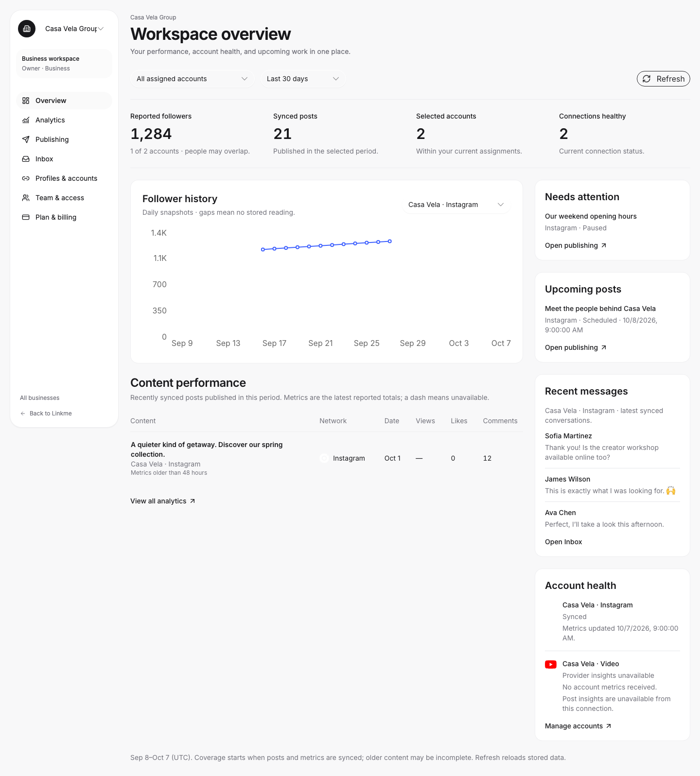Click the 'Metrics older than 48 hours' note
The image size is (700, 776).
[169, 473]
